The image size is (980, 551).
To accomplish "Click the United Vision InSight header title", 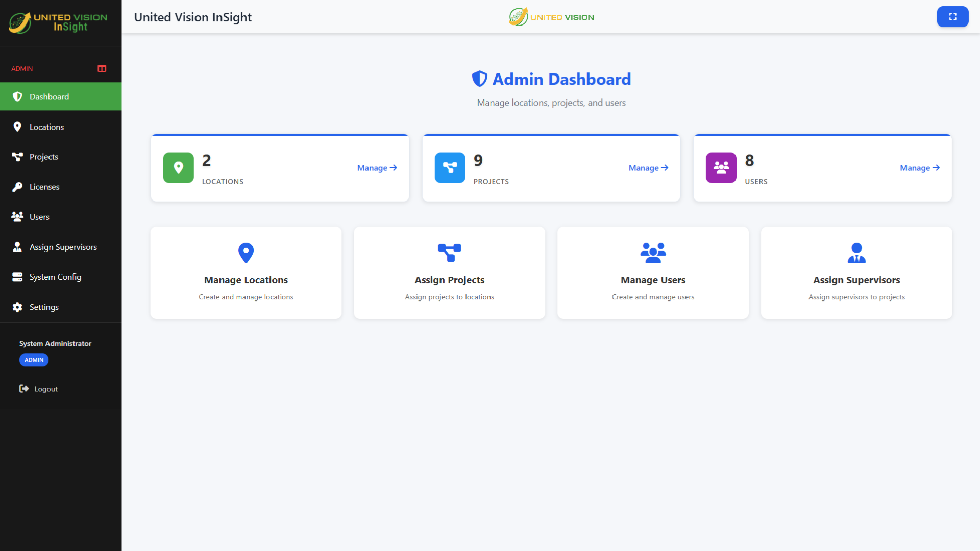I will [193, 17].
